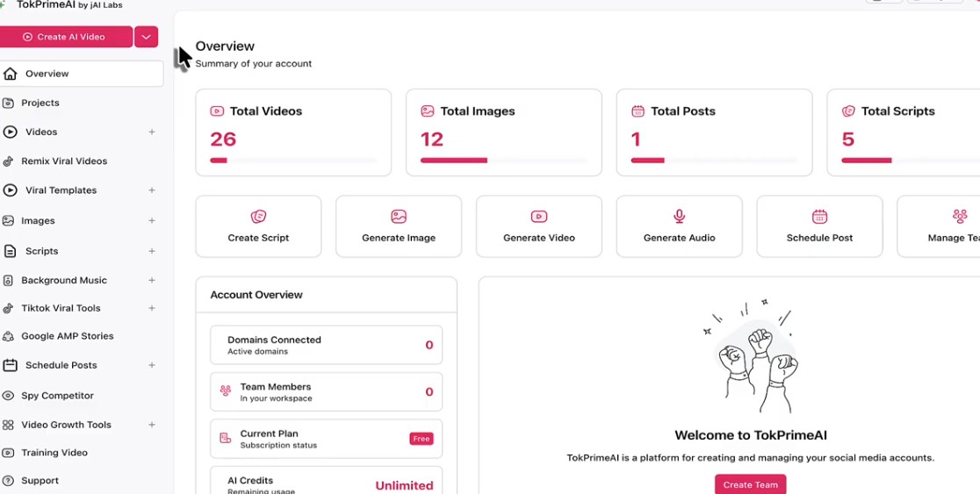This screenshot has width=980, height=494.
Task: Open the dropdown arrow beside Create AI Video
Action: pos(146,37)
